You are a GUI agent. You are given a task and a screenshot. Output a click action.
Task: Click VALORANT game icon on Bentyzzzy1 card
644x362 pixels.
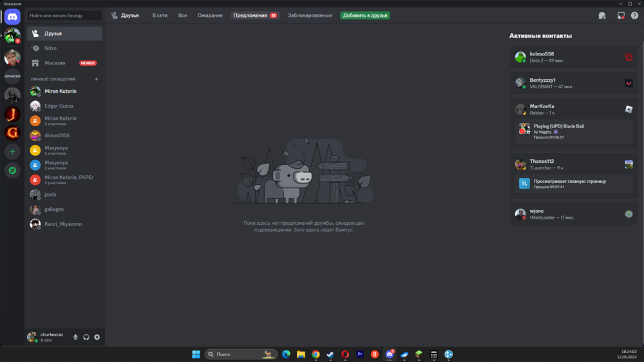[629, 83]
